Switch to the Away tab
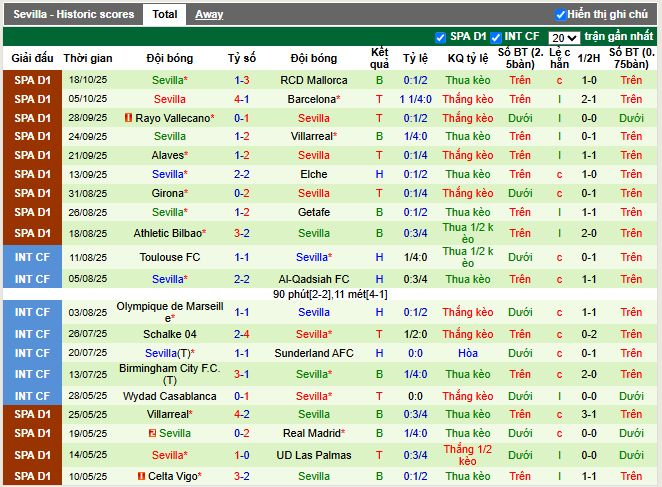 click(209, 15)
